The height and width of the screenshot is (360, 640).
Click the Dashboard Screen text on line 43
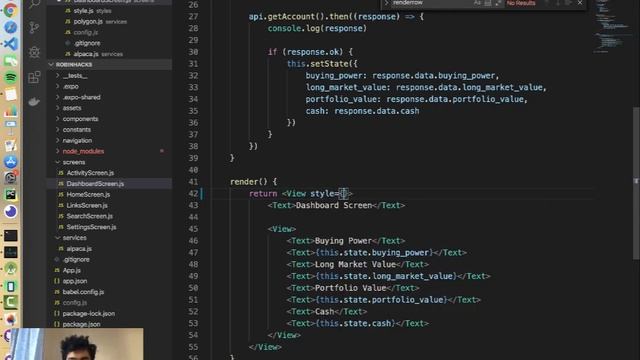pyautogui.click(x=333, y=205)
